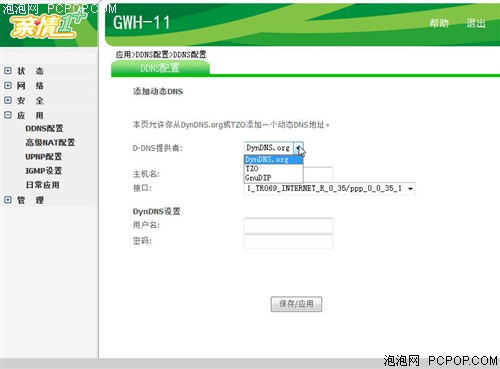The height and width of the screenshot is (369, 500).
Task: Choose DynDNS.org from the provider list
Action: point(273,160)
